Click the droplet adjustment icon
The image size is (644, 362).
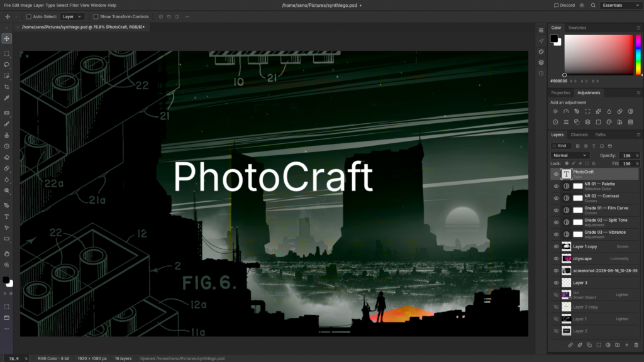click(609, 111)
